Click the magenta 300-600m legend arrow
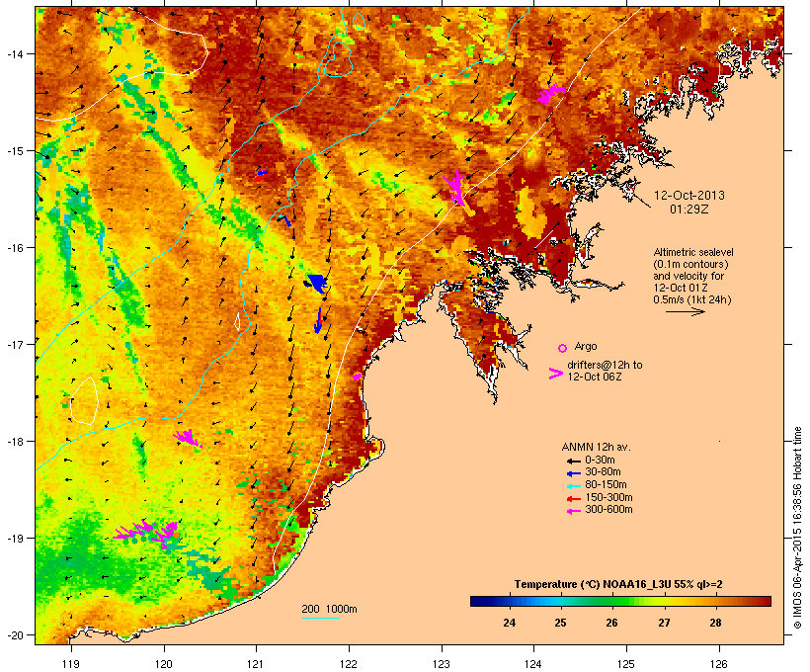Image resolution: width=810 pixels, height=672 pixels. click(573, 511)
